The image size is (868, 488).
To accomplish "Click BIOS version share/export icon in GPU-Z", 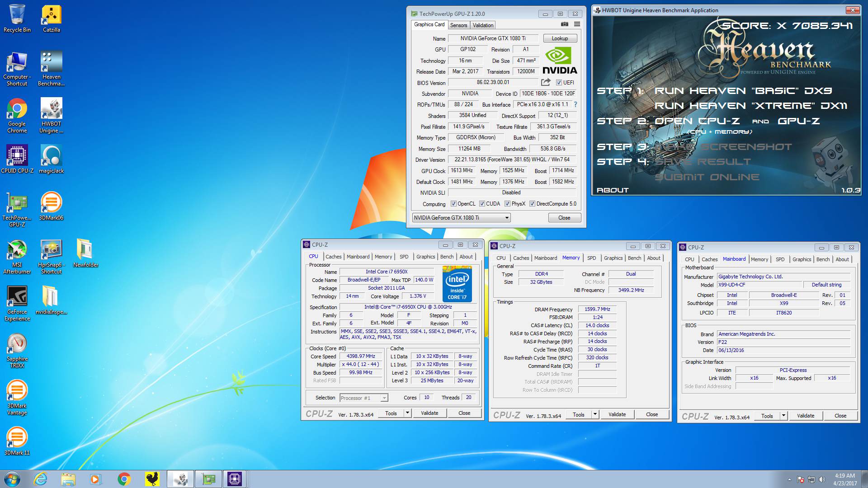I will (546, 82).
